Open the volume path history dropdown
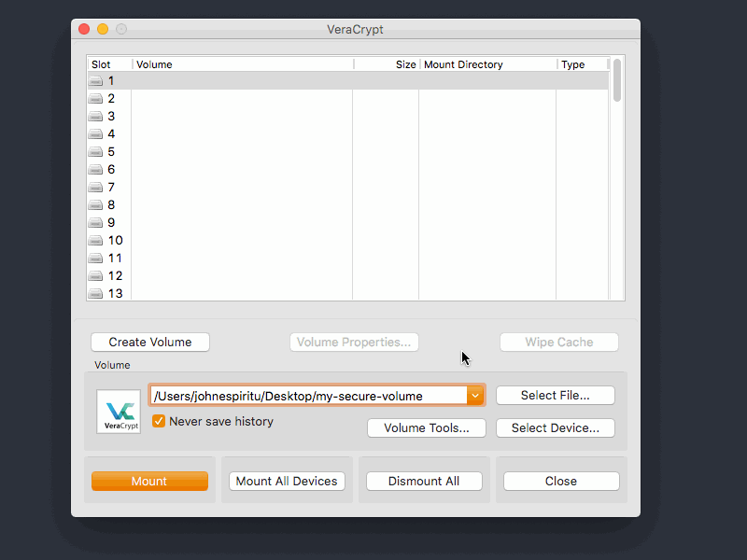The height and width of the screenshot is (560, 747). (475, 396)
